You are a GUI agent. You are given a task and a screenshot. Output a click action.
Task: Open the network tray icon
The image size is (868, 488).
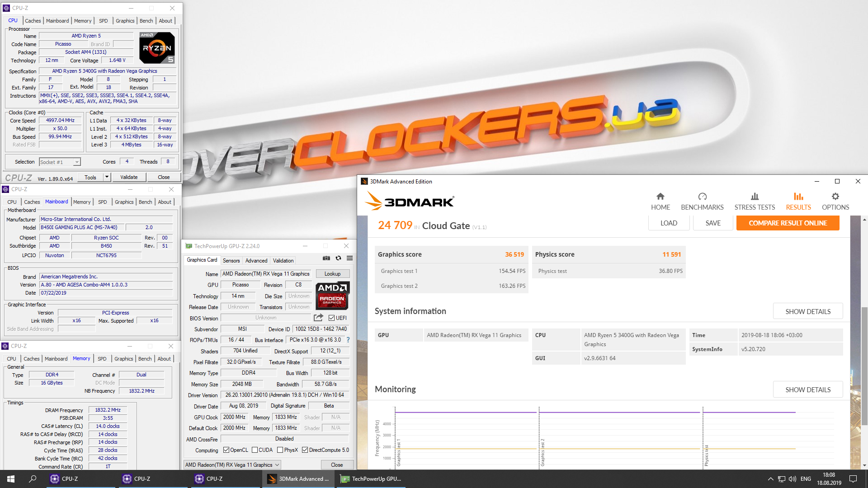tap(781, 479)
